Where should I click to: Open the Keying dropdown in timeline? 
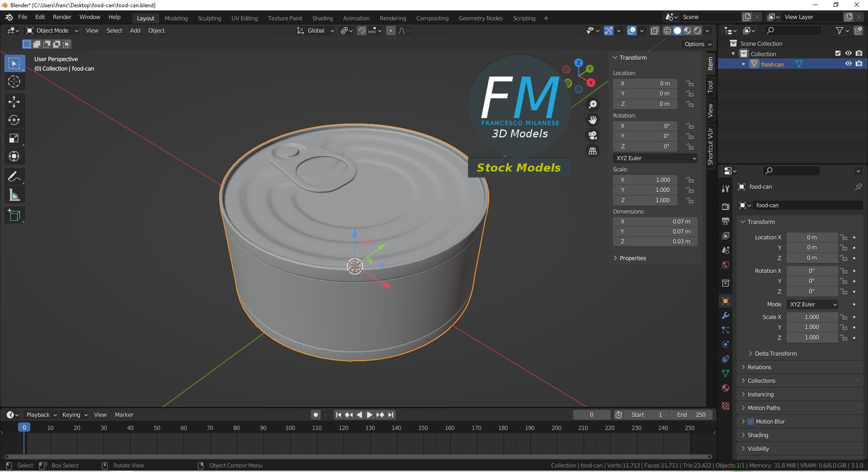(x=75, y=415)
